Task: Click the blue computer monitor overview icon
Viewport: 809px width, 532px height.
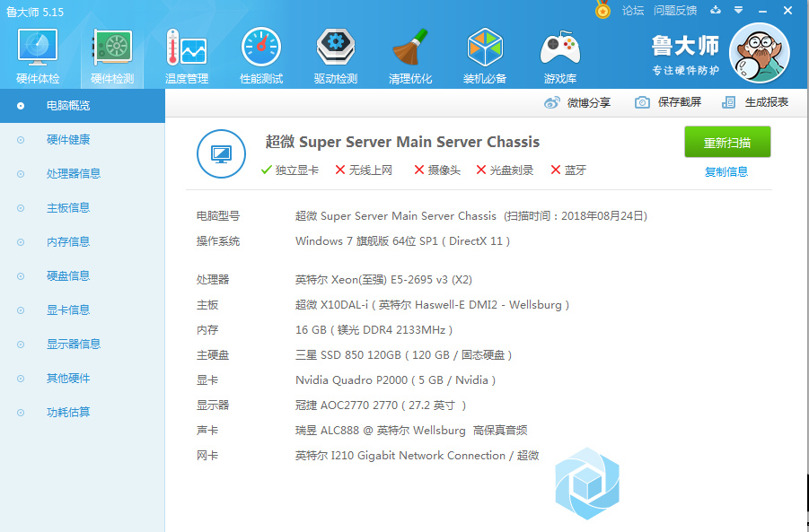Action: click(222, 153)
